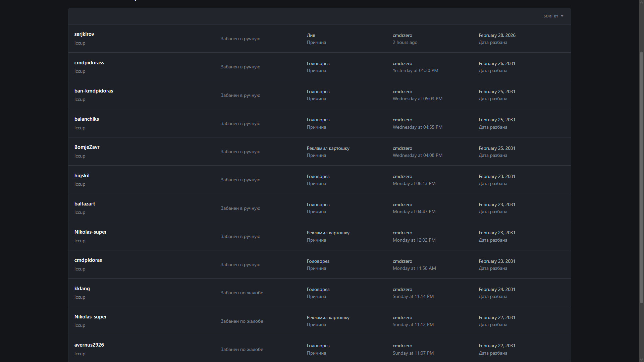Click cmdrzero in the serjkirov row

[402, 35]
